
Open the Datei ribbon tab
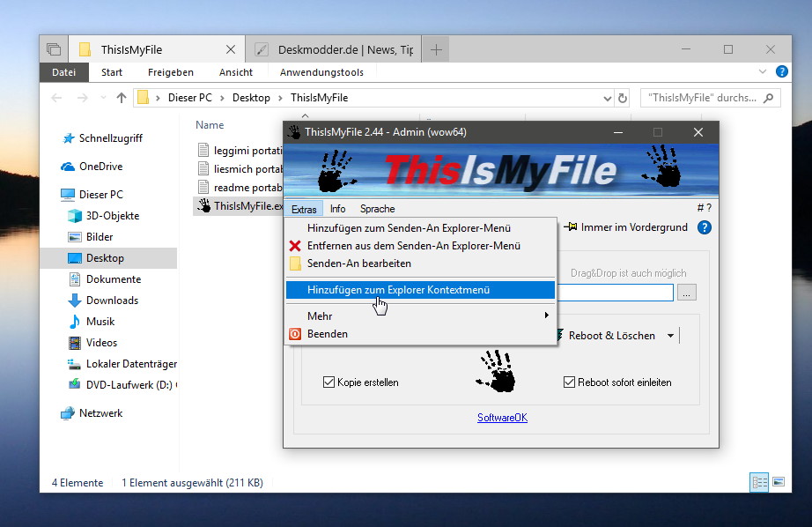point(63,72)
